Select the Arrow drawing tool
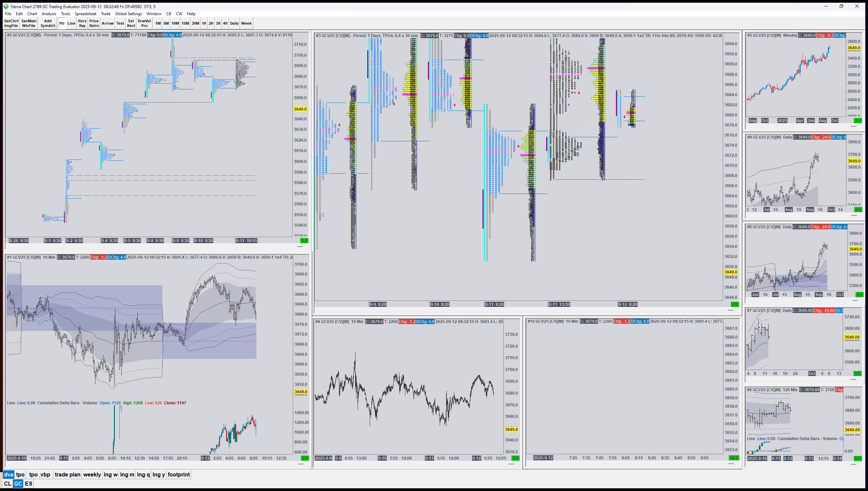 click(x=107, y=23)
